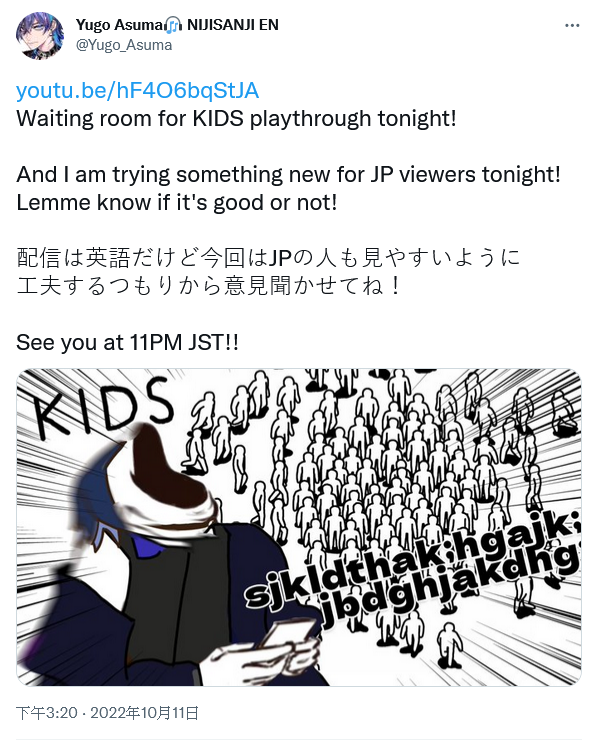The width and height of the screenshot is (598, 740).
Task: Open the youtu.be/hF4O6bqStJA link
Action: [x=138, y=90]
